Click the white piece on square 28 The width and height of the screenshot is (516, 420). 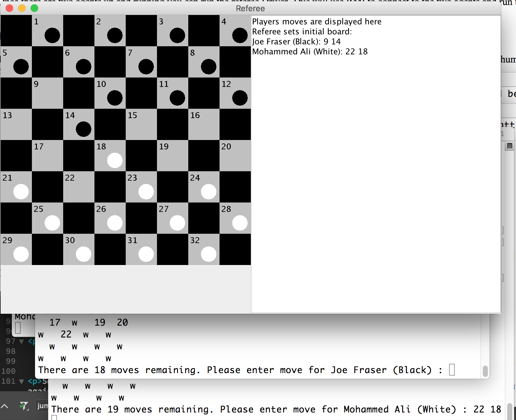pyautogui.click(x=240, y=223)
